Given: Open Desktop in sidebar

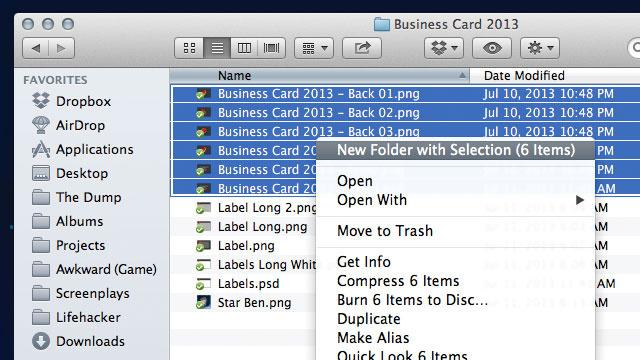Looking at the screenshot, I should tap(70, 173).
